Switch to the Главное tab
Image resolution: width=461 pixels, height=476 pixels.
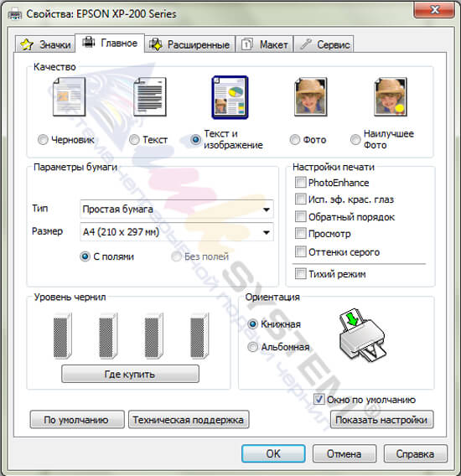click(110, 43)
